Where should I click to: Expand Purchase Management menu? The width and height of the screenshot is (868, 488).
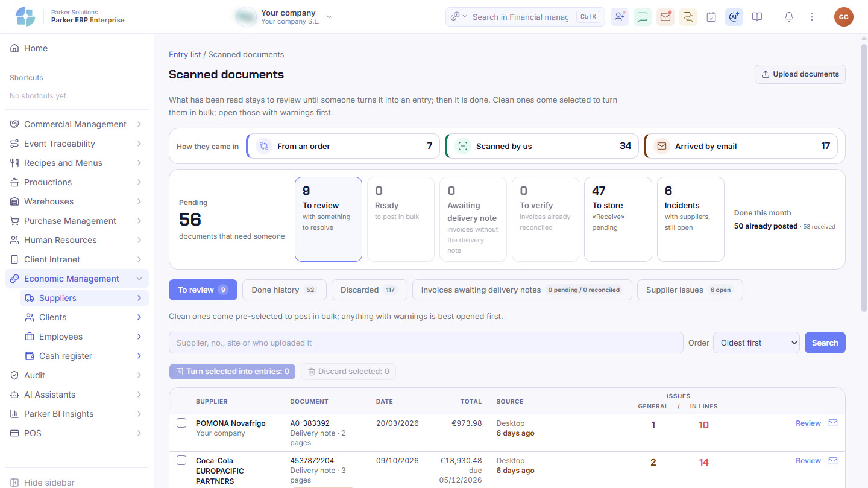click(77, 221)
